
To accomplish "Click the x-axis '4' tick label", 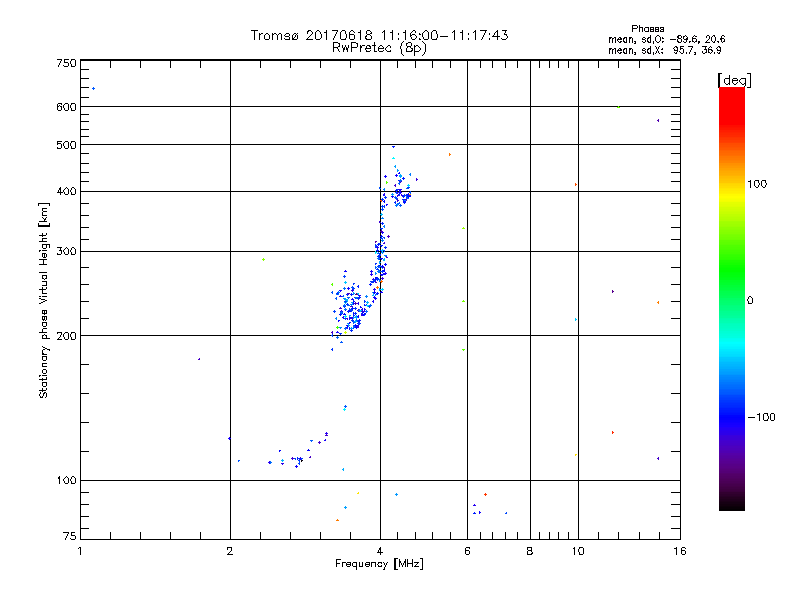I will (380, 551).
